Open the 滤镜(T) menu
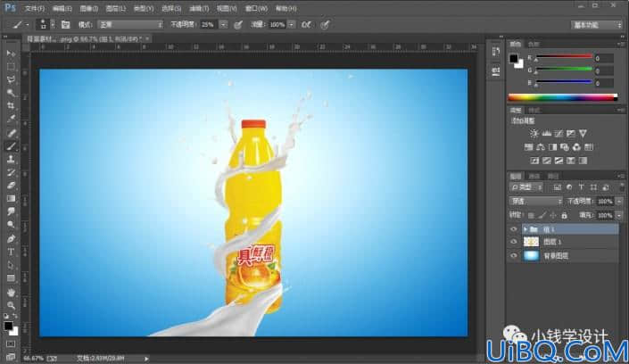 coord(199,8)
